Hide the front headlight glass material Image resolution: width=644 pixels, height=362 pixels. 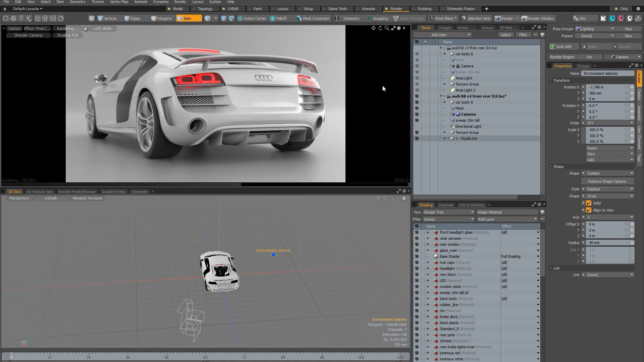tap(417, 232)
